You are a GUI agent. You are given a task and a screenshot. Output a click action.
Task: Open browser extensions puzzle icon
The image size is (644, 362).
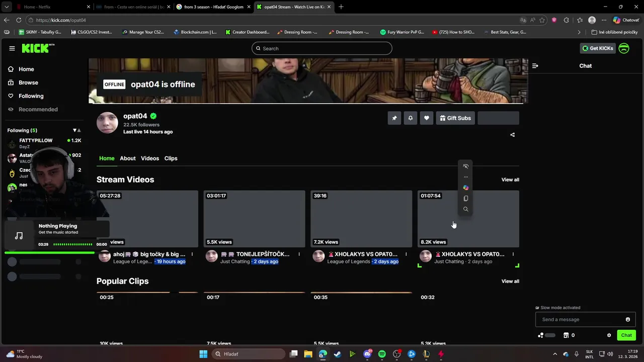coord(567,20)
